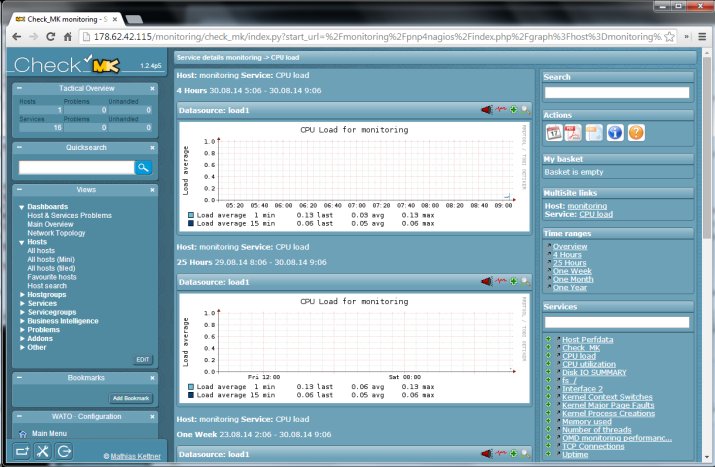Viewport: 715px width, 467px height.
Task: Open the blue info icon in Actions
Action: coord(615,133)
